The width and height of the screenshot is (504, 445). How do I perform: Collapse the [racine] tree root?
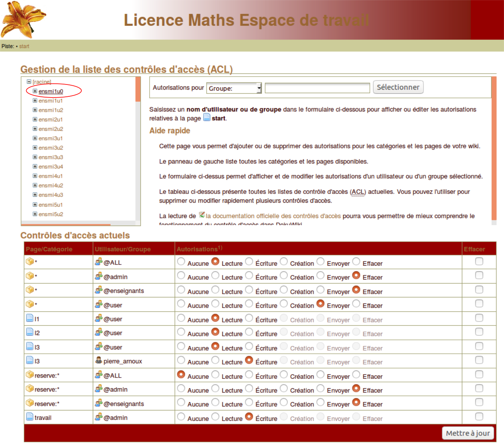pyautogui.click(x=29, y=82)
